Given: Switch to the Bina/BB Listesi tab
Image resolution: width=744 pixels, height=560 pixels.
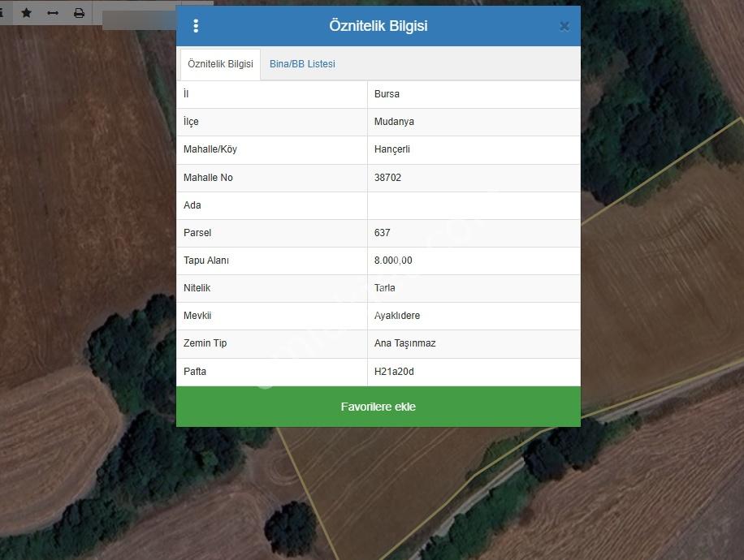Looking at the screenshot, I should coord(302,64).
